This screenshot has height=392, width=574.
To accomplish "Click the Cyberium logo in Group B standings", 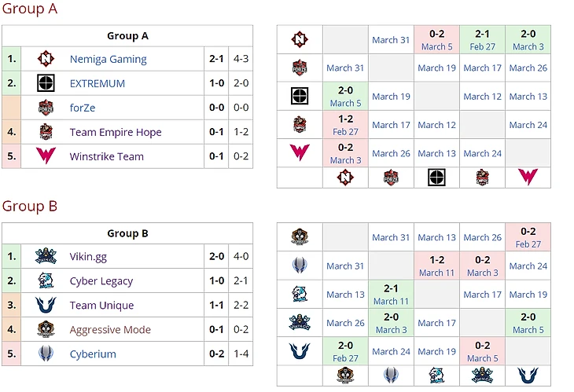I will 46,354.
